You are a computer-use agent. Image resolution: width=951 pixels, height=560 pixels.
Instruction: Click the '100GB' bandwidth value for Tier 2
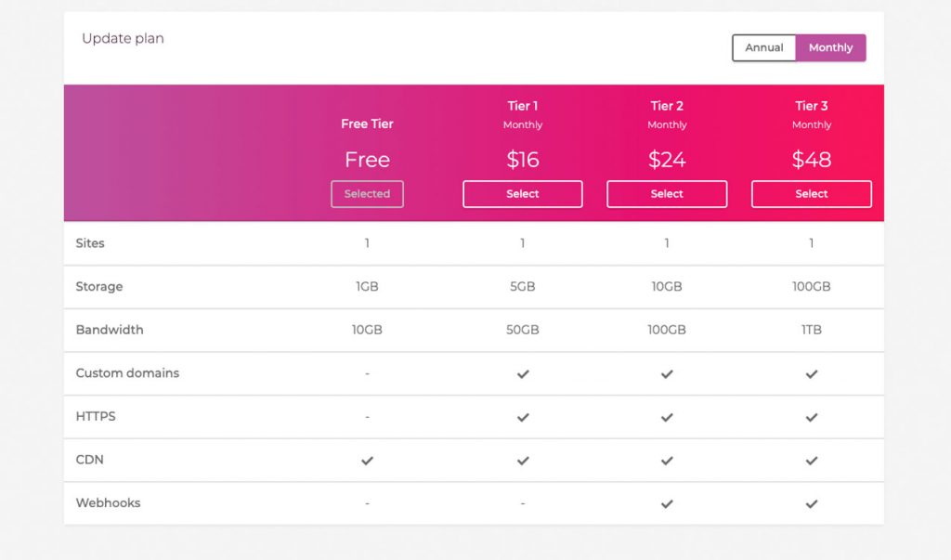[667, 330]
